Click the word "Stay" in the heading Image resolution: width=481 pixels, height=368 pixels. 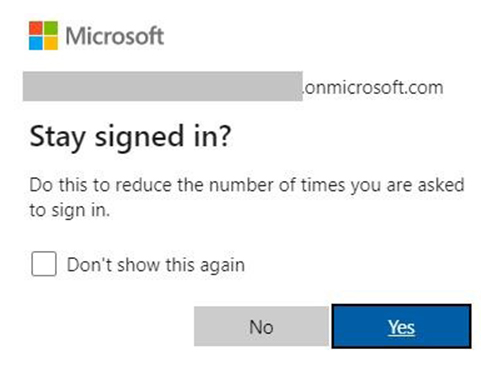coord(57,138)
